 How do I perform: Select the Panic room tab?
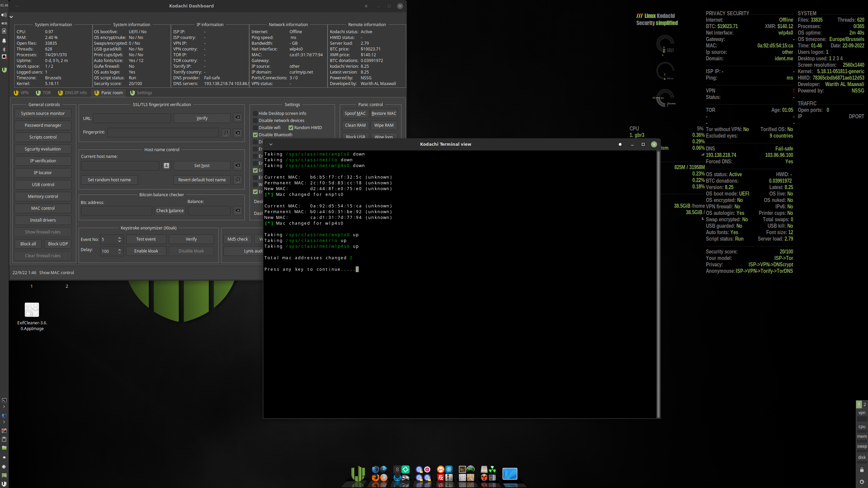pos(108,93)
